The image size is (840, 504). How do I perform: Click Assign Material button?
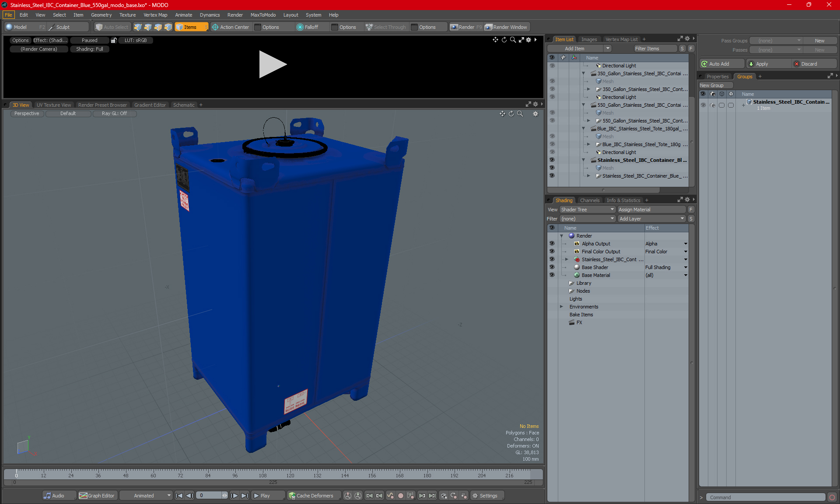tap(651, 210)
